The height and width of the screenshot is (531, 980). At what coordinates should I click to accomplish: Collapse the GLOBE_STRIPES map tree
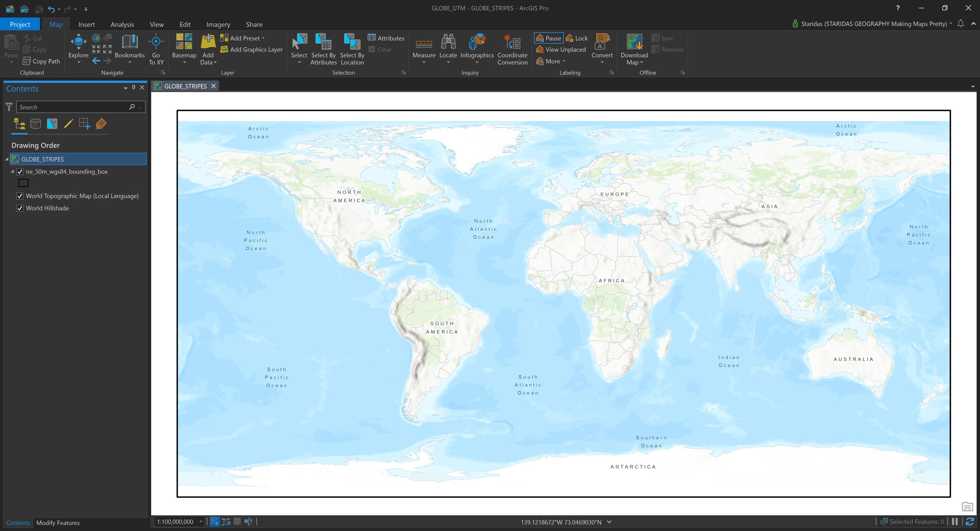(7, 159)
